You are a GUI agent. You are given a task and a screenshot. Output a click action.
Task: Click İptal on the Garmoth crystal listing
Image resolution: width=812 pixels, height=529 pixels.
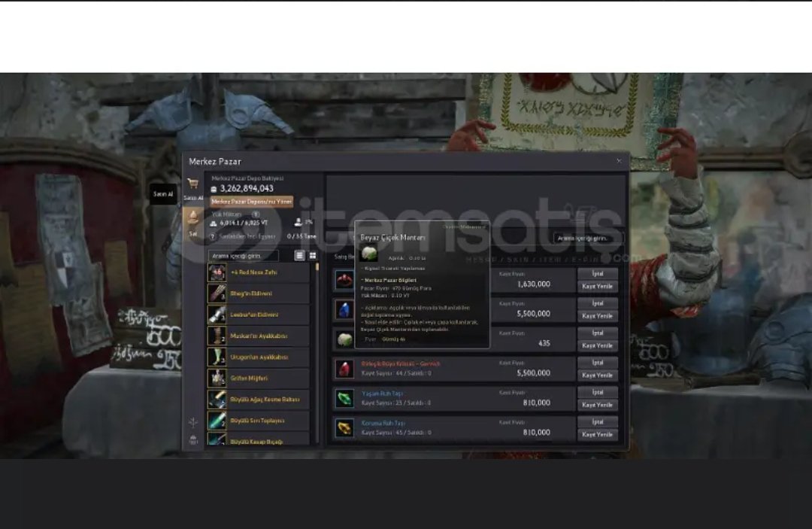[x=598, y=362]
